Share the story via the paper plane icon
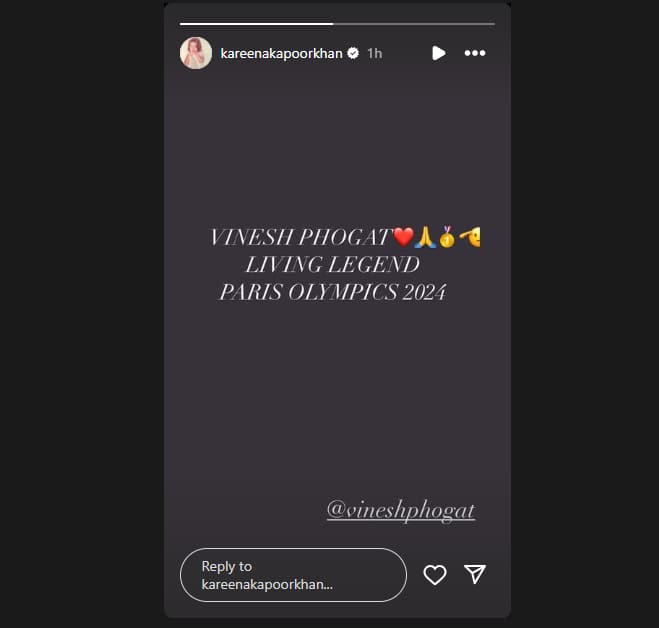The image size is (659, 628). (x=475, y=574)
